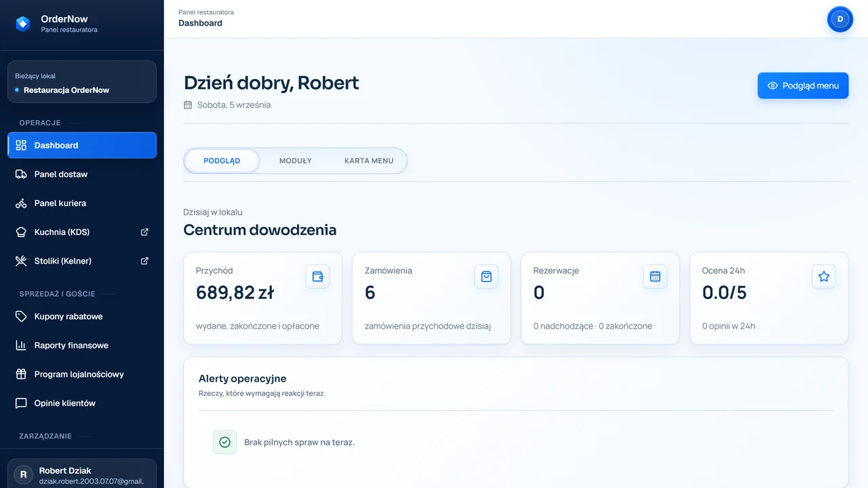
Task: Click the 0 nadchodzące · 0 zakończone text
Action: coord(593,326)
